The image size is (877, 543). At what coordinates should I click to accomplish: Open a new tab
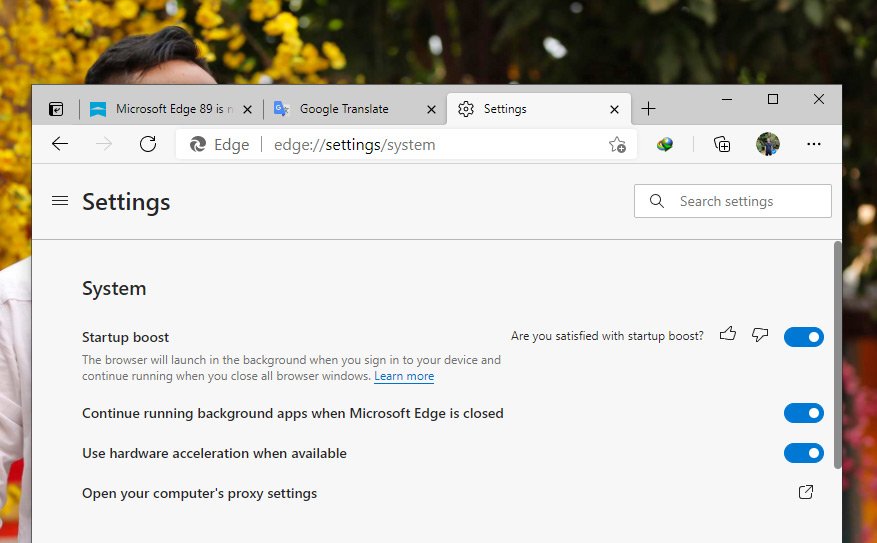(x=648, y=108)
